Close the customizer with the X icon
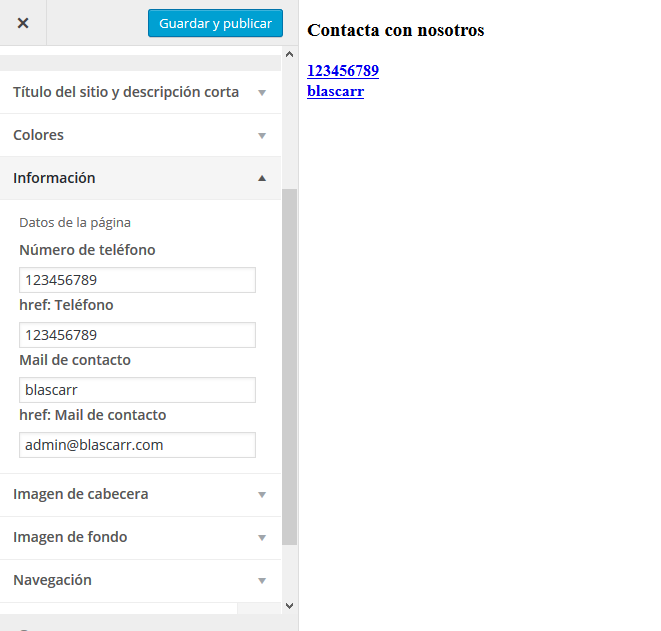The image size is (661, 631). (x=23, y=23)
